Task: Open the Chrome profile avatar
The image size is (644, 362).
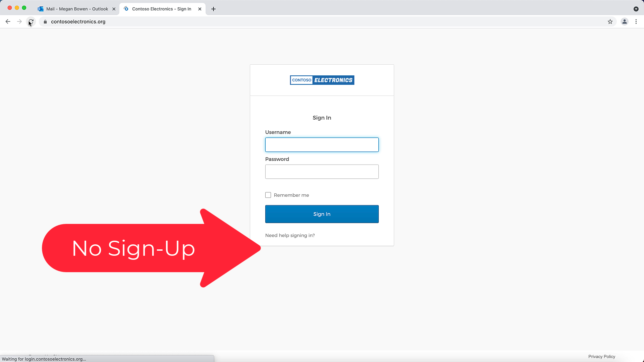Action: (x=625, y=21)
